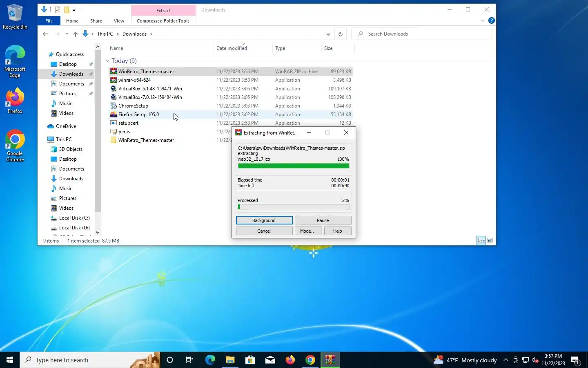This screenshot has width=588, height=368.
Task: Open the Share ribbon tab
Action: 96,21
